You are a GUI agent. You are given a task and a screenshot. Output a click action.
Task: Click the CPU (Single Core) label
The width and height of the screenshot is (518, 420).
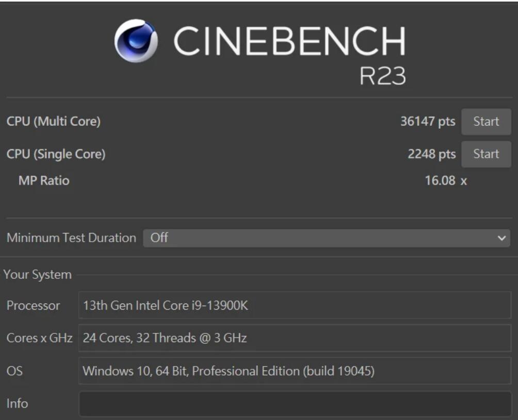(54, 154)
